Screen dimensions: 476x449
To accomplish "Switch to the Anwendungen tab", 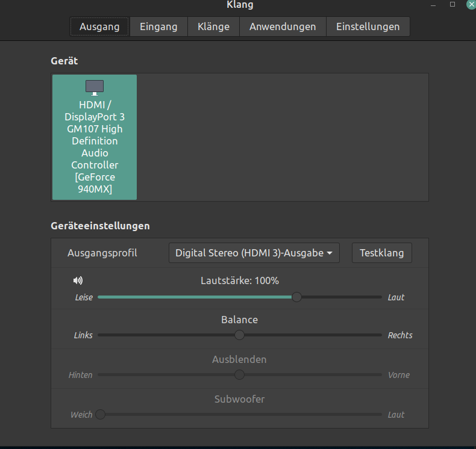I will coord(283,26).
